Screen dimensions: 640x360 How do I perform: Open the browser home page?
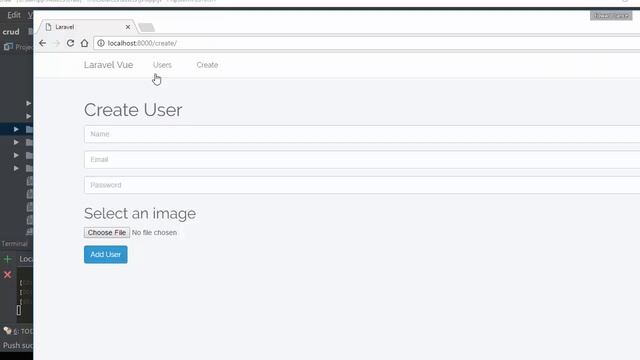tap(84, 43)
